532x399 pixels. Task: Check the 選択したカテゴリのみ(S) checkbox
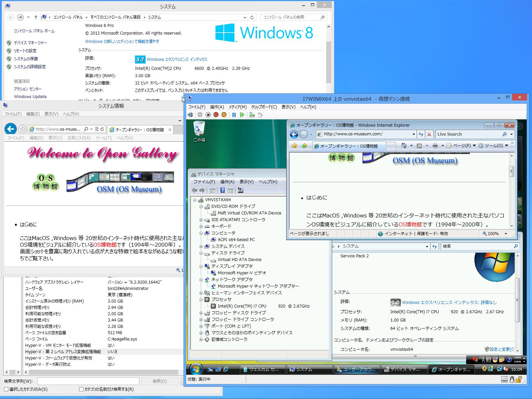tap(6, 389)
